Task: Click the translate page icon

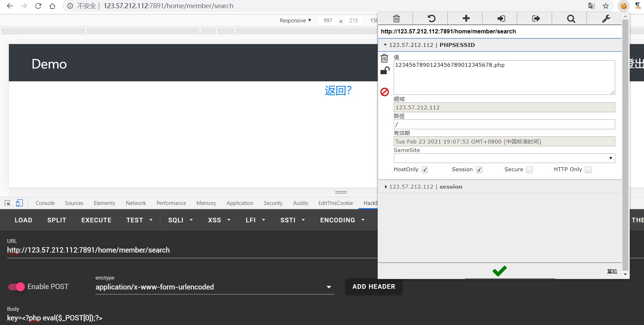Action: [x=591, y=6]
